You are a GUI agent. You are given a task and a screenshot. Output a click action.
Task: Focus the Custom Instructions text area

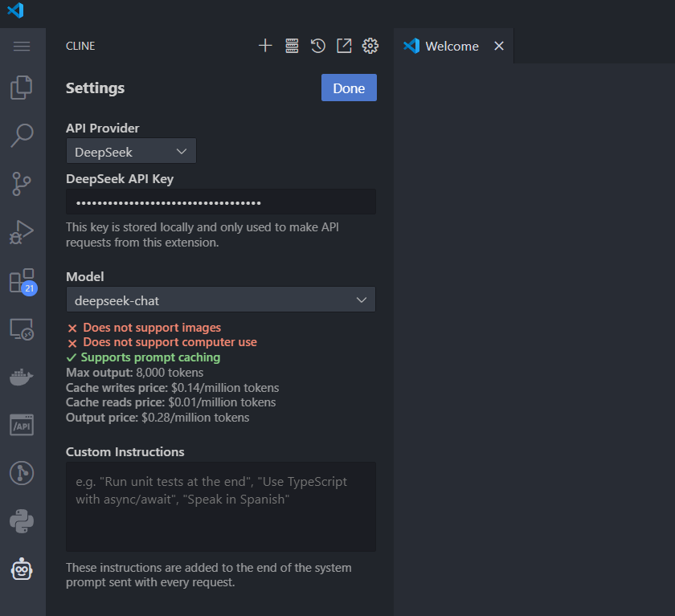pyautogui.click(x=221, y=507)
